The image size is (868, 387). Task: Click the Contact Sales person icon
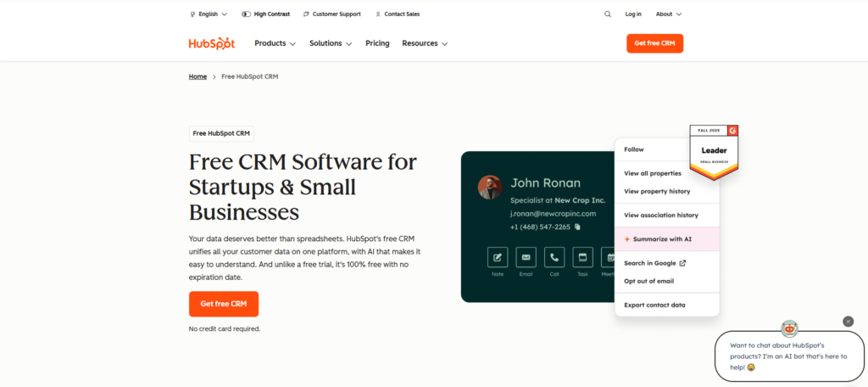coord(378,14)
